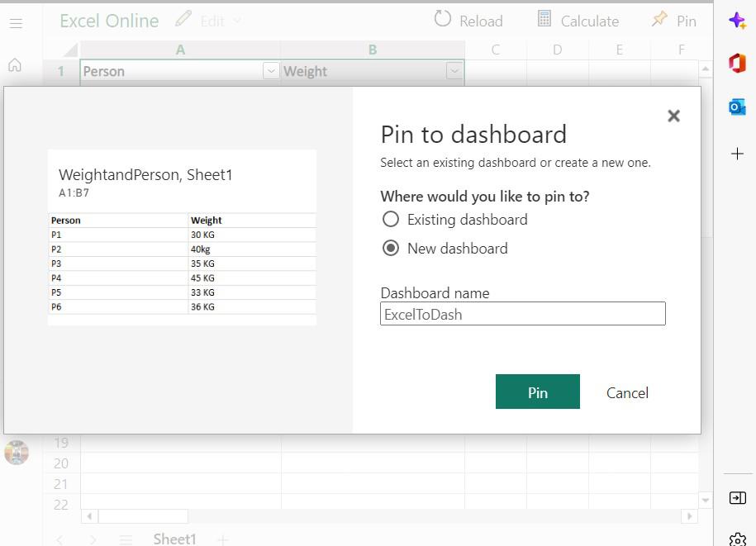Select column A header
756x546 pixels.
tap(180, 50)
